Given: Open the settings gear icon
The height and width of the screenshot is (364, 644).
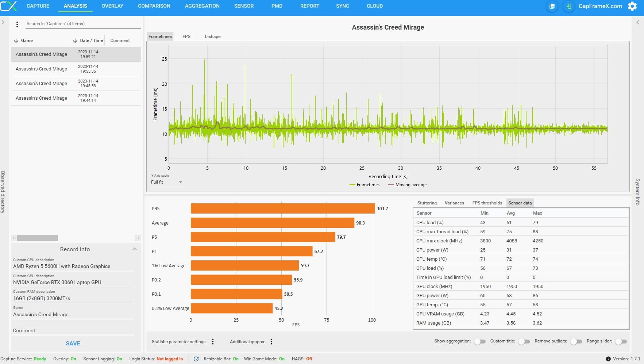Looking at the screenshot, I should click(632, 6).
